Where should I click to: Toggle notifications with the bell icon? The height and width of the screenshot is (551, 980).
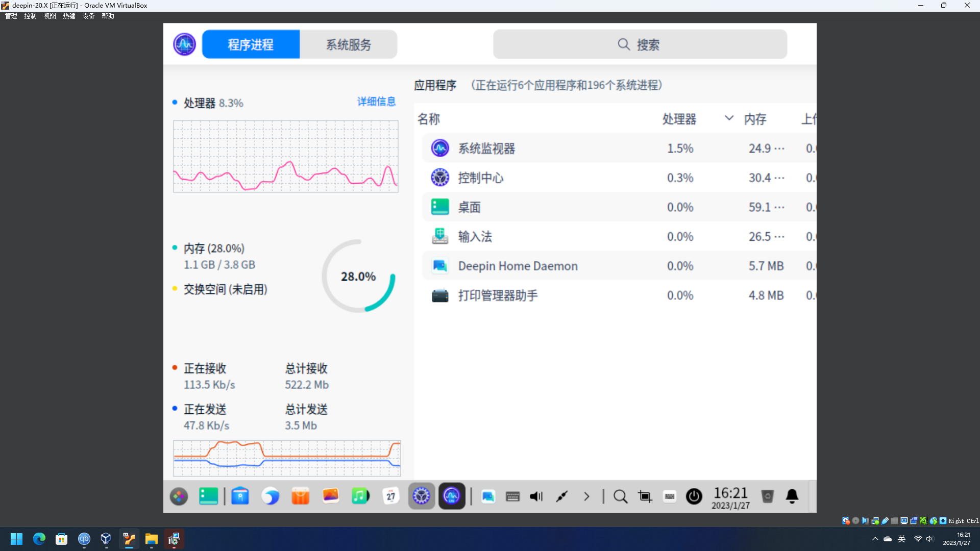[792, 496]
